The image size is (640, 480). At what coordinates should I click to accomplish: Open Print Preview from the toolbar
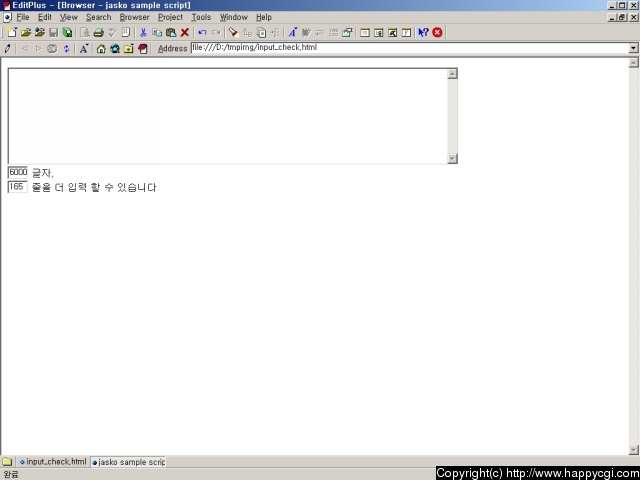click(x=85, y=32)
